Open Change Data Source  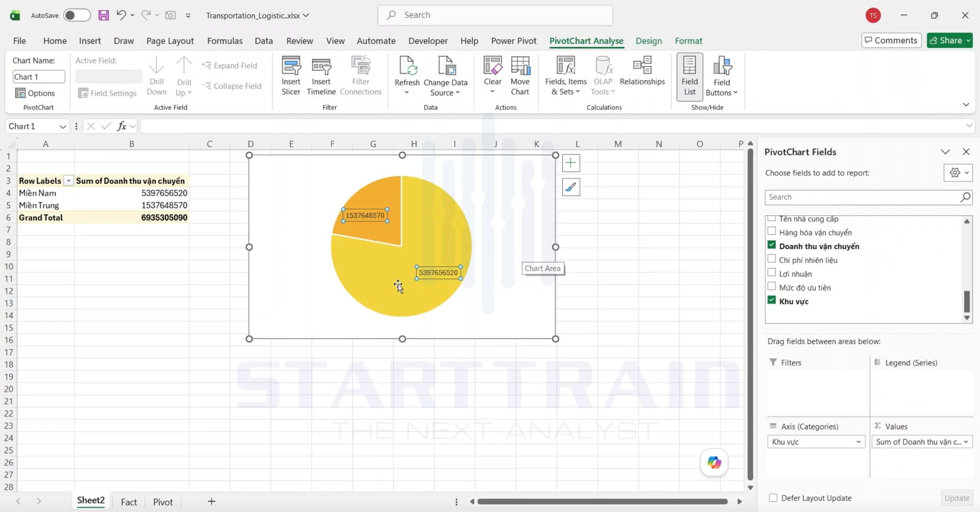click(x=445, y=76)
